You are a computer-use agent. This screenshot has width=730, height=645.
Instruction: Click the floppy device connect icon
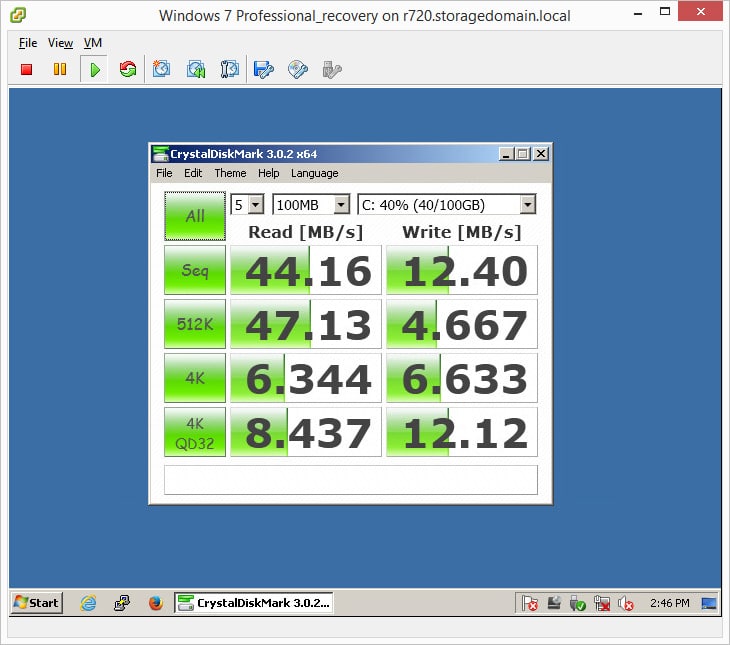pyautogui.click(x=264, y=70)
